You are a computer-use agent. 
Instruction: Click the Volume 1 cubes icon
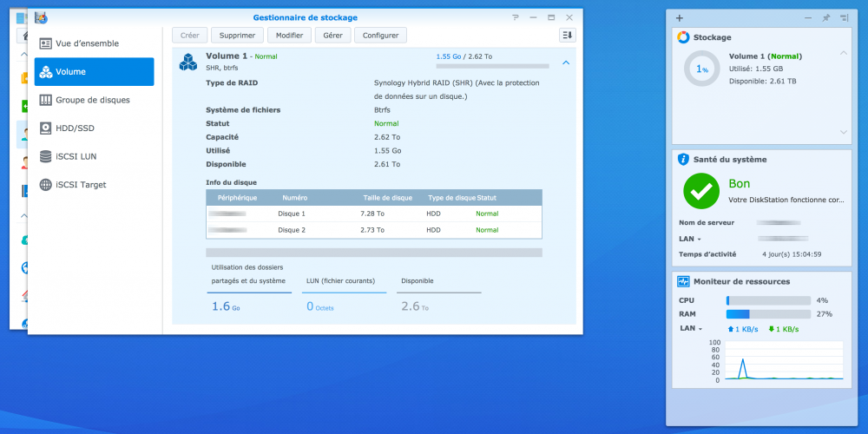pyautogui.click(x=188, y=62)
